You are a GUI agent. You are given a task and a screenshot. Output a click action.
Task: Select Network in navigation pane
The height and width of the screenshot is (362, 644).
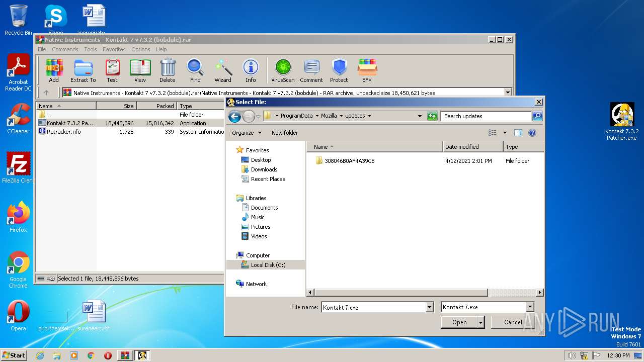click(256, 284)
